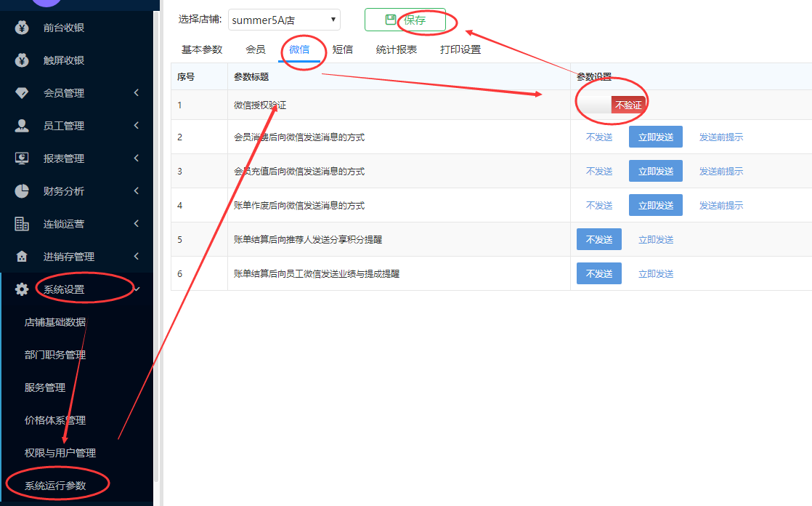Open the 统计报表 tab
The height and width of the screenshot is (506, 812).
tap(396, 49)
